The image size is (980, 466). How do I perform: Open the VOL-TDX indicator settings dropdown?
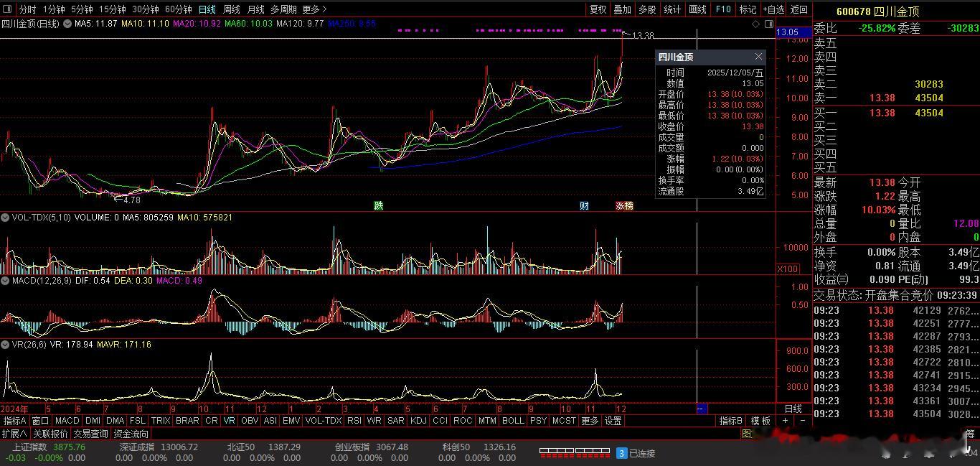[6, 217]
